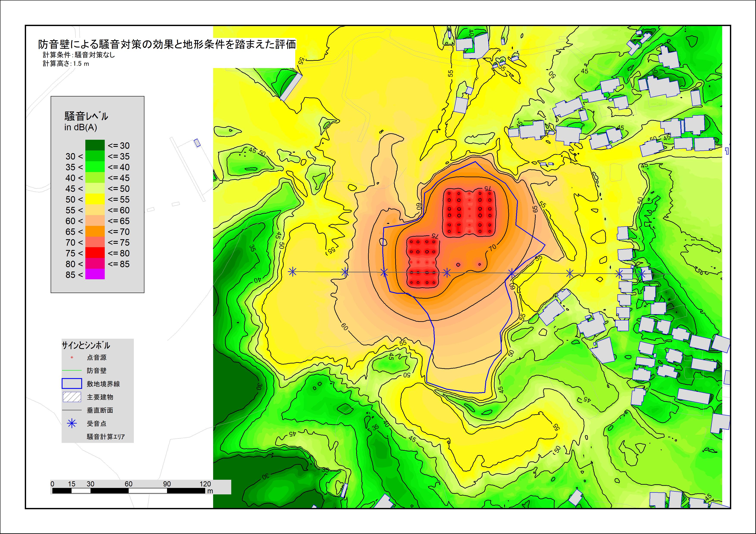
Task: Select the orange 65 to 70 legend swatch
Action: (x=95, y=231)
